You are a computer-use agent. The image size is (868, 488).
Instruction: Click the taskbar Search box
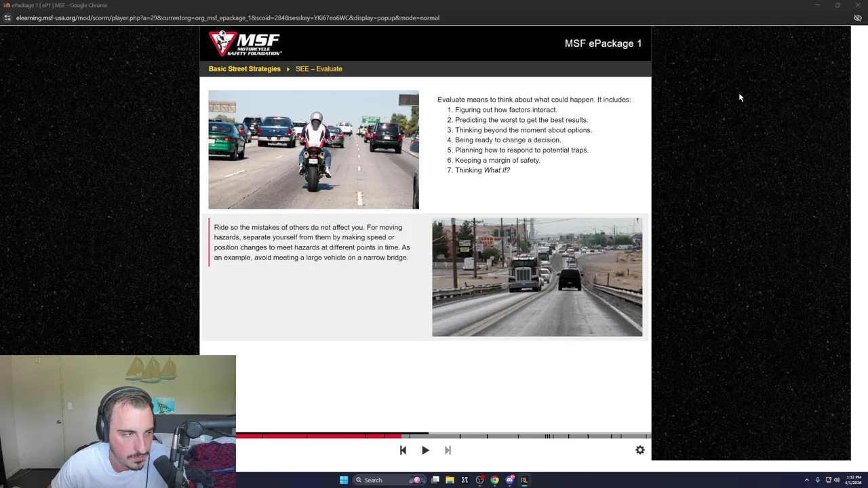[389, 480]
